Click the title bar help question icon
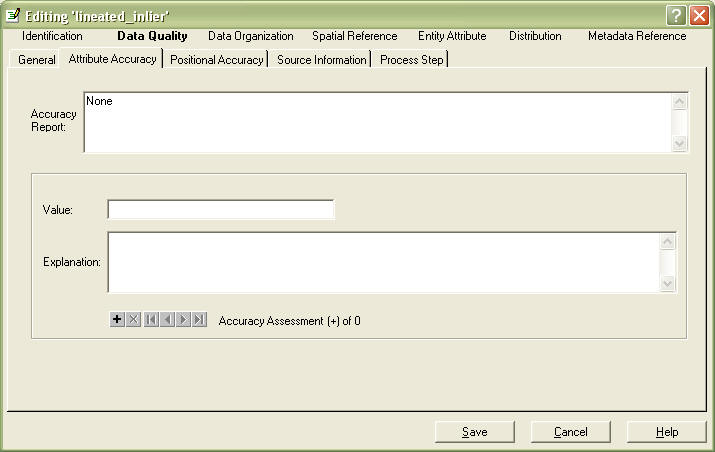The width and height of the screenshot is (715, 452). coord(677,15)
